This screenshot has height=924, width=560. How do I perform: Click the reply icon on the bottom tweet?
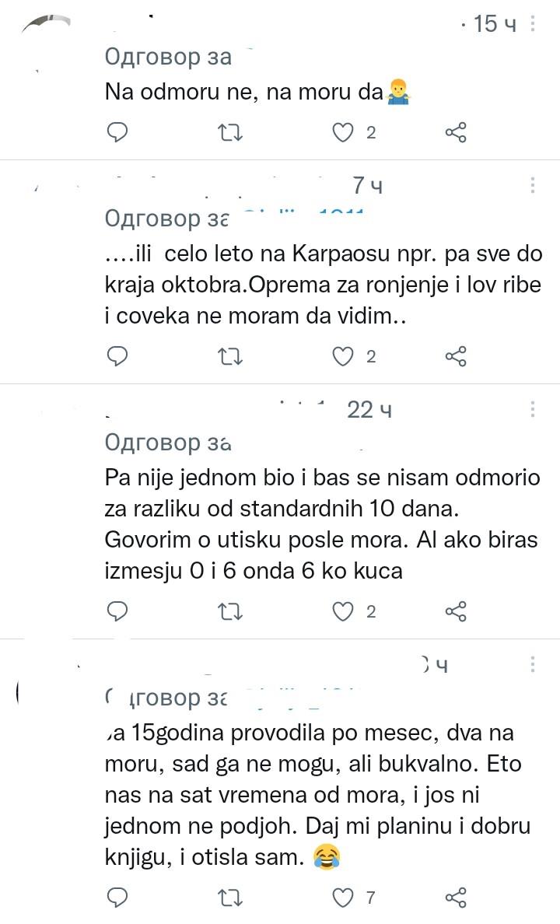click(x=117, y=897)
